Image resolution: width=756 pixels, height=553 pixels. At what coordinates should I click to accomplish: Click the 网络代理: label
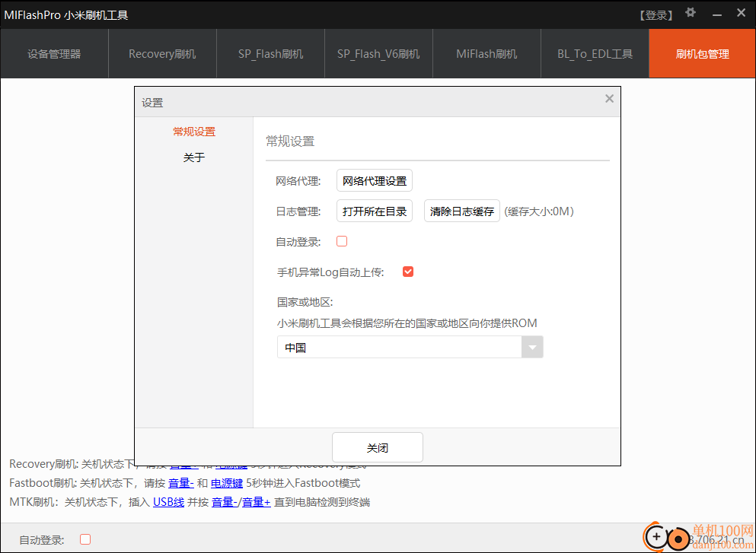click(x=298, y=181)
